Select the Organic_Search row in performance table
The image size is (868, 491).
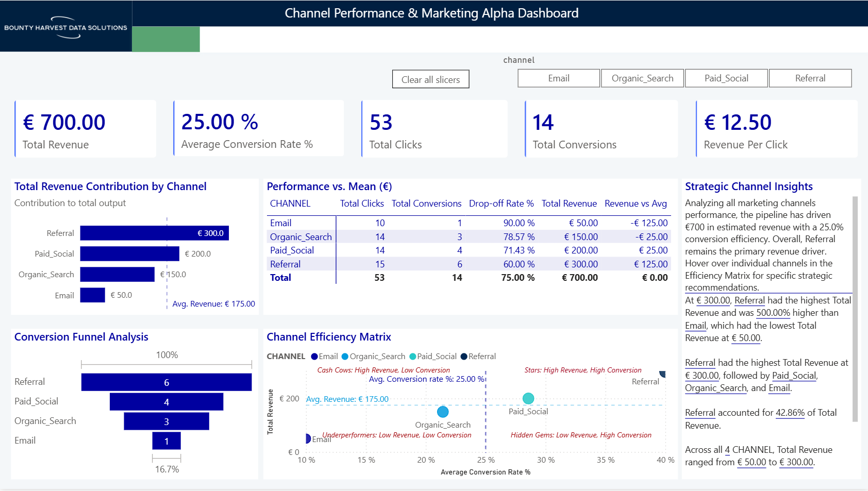[469, 236]
